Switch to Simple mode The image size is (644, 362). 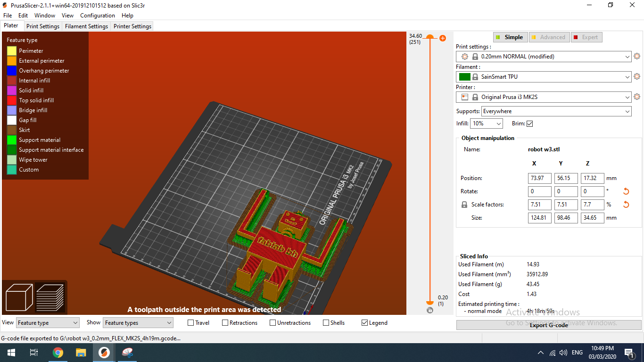(x=510, y=37)
